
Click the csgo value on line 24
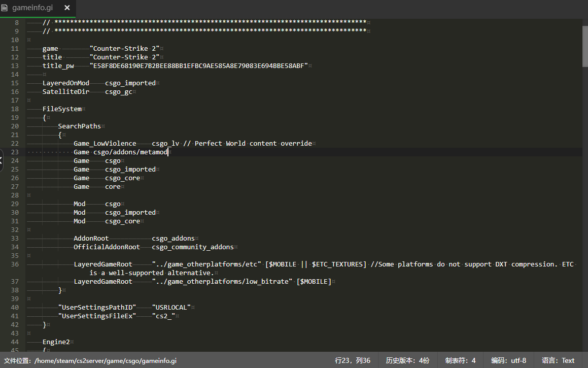point(113,160)
